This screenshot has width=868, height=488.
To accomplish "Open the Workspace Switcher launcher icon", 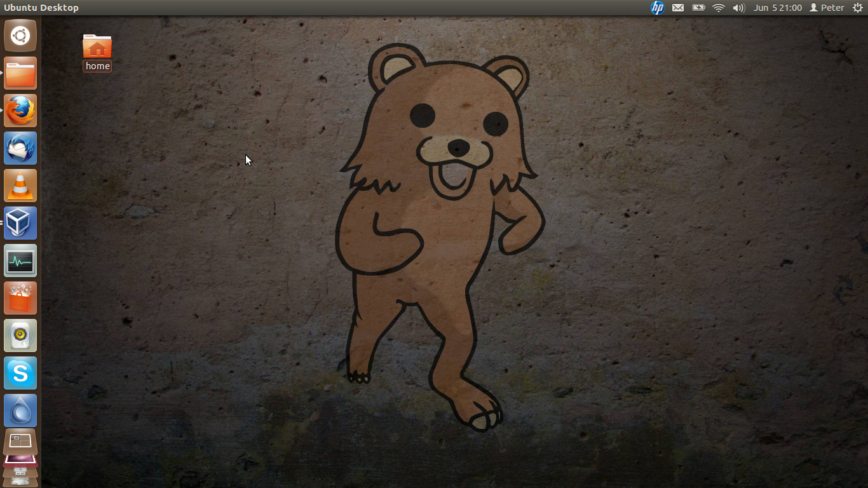I will pos(20,441).
